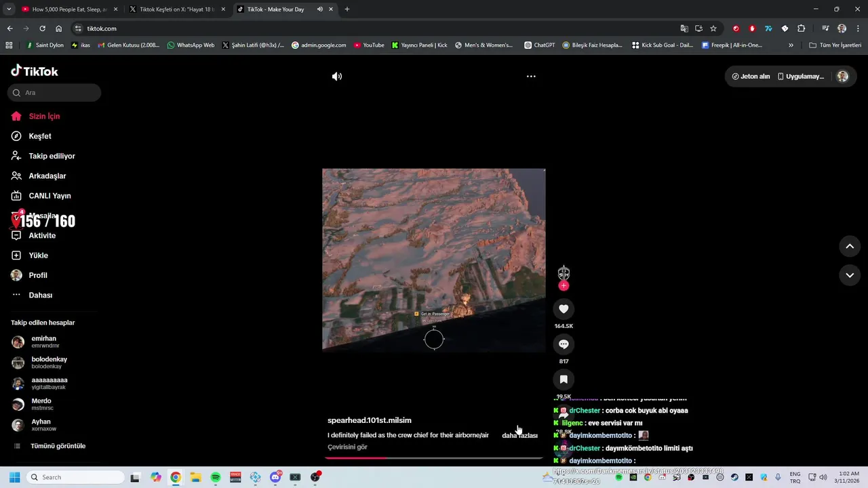This screenshot has width=868, height=488.
Task: Open Yayıncı Paneli Kick bookmark
Action: [x=420, y=45]
